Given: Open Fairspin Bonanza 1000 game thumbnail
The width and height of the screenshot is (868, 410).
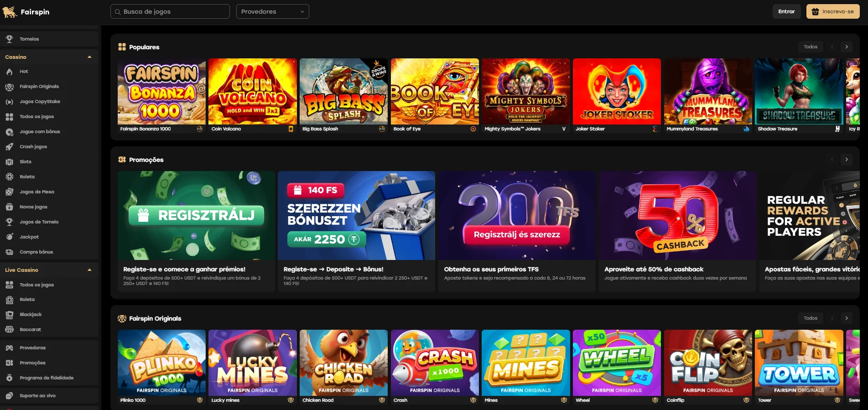Looking at the screenshot, I should 161,92.
